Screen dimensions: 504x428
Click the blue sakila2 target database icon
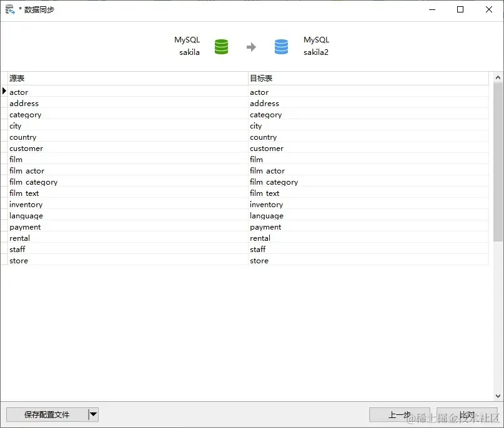[281, 47]
